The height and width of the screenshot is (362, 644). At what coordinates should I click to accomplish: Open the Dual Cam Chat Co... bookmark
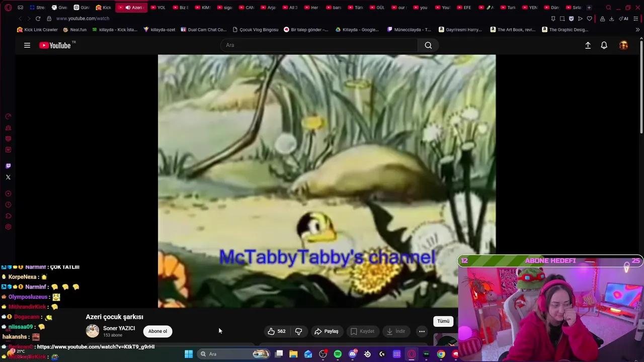pyautogui.click(x=204, y=30)
